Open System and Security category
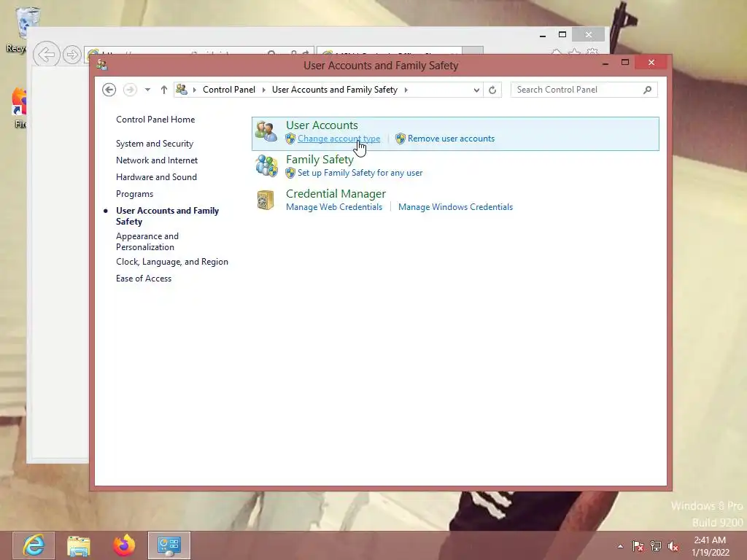The width and height of the screenshot is (747, 560). [155, 144]
